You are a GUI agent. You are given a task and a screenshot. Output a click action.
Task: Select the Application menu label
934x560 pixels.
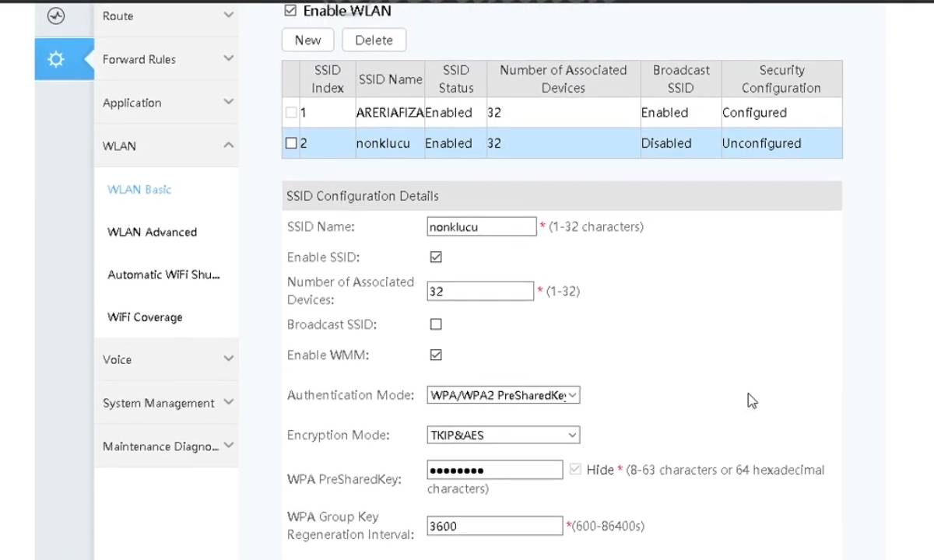[132, 103]
